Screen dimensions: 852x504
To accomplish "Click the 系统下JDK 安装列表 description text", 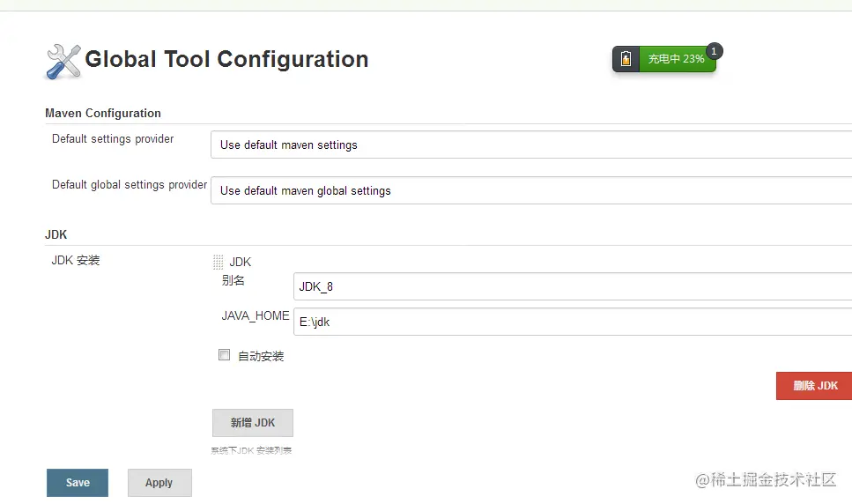I will point(251,450).
